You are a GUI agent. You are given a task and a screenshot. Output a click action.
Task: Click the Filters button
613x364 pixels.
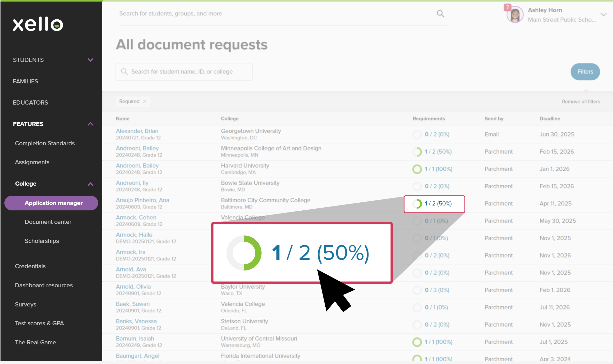click(x=585, y=72)
